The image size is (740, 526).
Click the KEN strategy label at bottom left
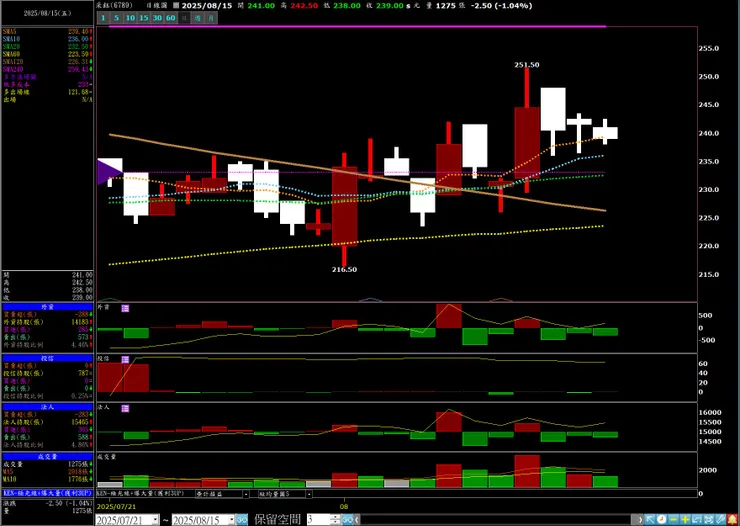[47, 493]
